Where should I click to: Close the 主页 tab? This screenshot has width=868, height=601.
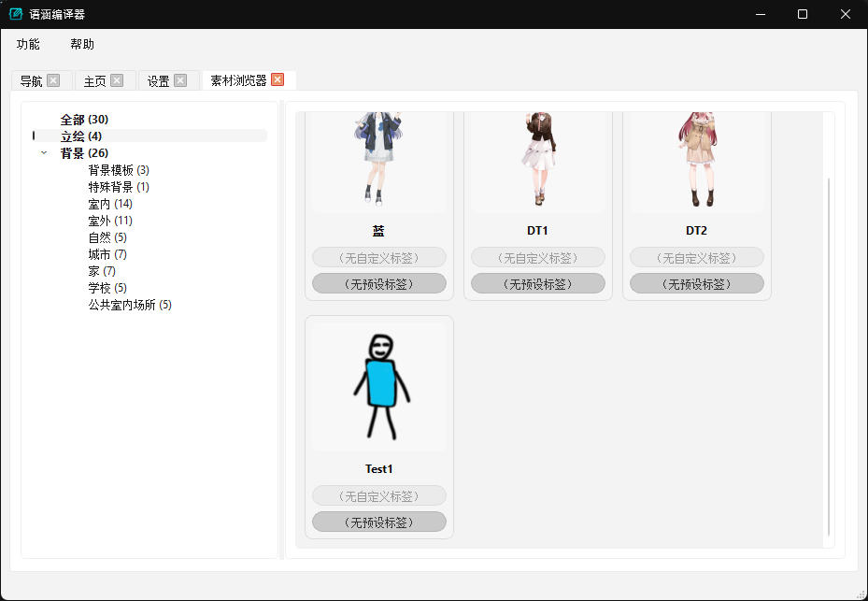[x=117, y=80]
